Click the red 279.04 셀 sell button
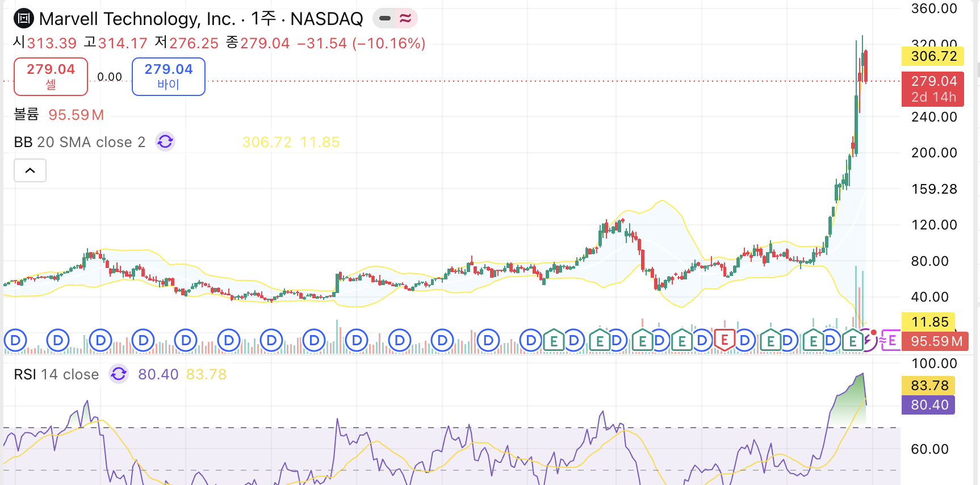980x485 pixels. [x=51, y=77]
